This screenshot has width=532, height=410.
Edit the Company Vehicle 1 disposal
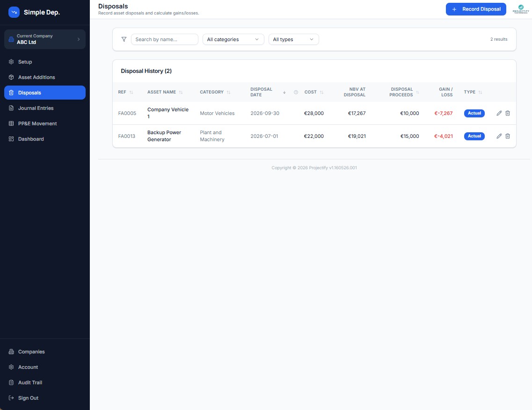(x=499, y=113)
